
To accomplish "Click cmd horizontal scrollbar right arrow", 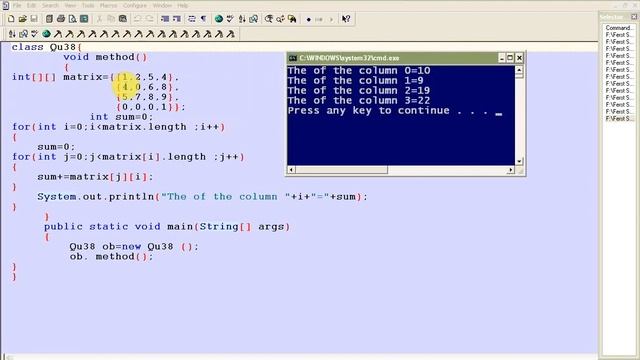I will point(511,170).
